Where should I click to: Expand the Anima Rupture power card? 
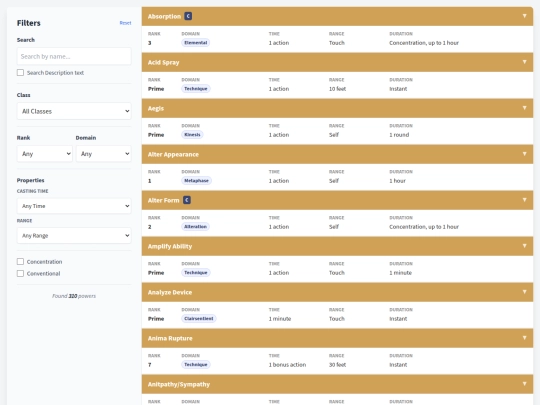524,338
